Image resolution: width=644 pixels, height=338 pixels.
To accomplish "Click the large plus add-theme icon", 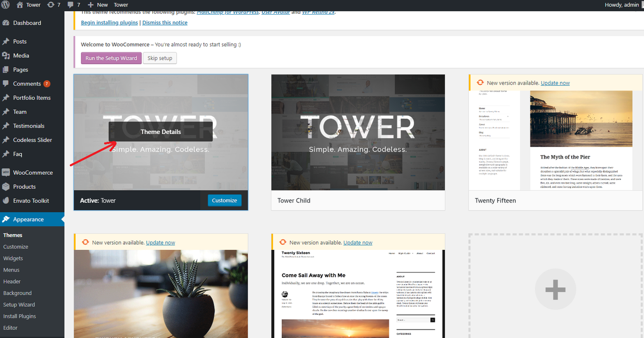I will pos(555,290).
